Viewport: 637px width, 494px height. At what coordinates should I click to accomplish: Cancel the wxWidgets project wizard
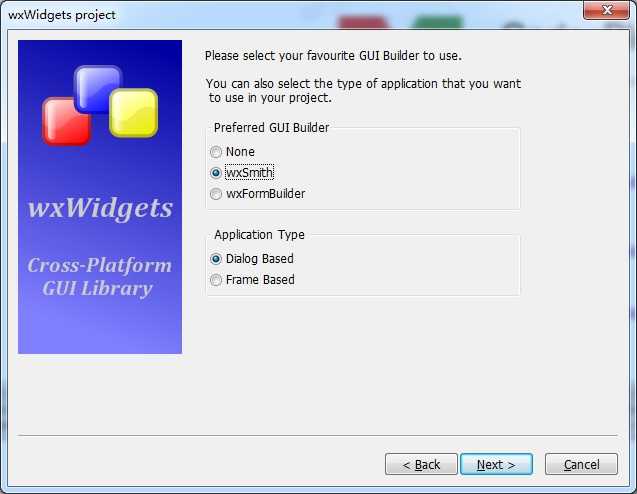(x=581, y=464)
